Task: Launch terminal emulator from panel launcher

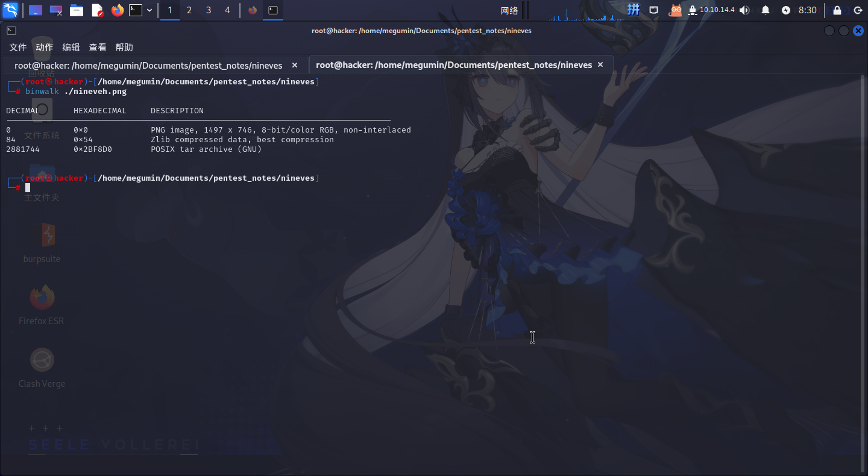Action: click(x=136, y=10)
